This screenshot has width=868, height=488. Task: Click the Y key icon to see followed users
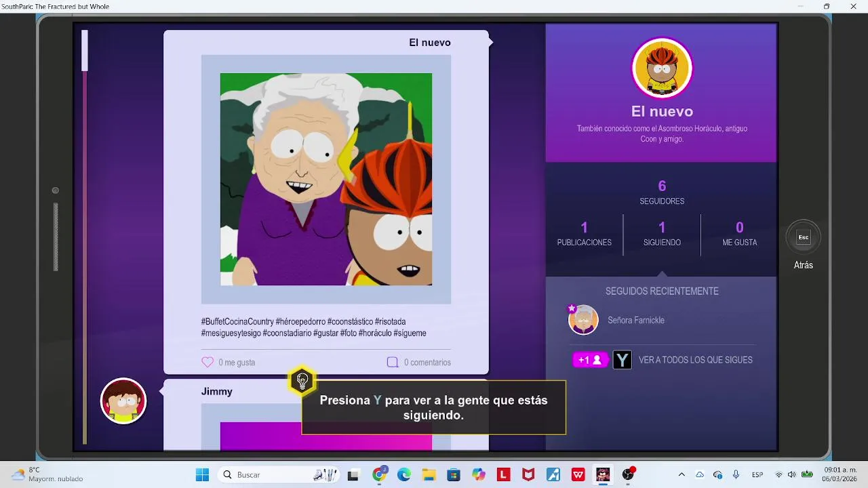pos(622,360)
